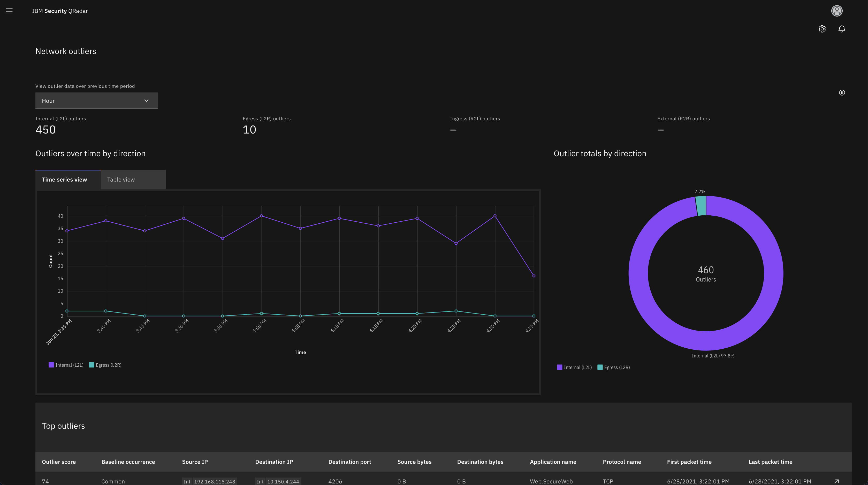Click the Internal (L2L) outliers value 450
The width and height of the screenshot is (868, 485).
click(x=45, y=130)
